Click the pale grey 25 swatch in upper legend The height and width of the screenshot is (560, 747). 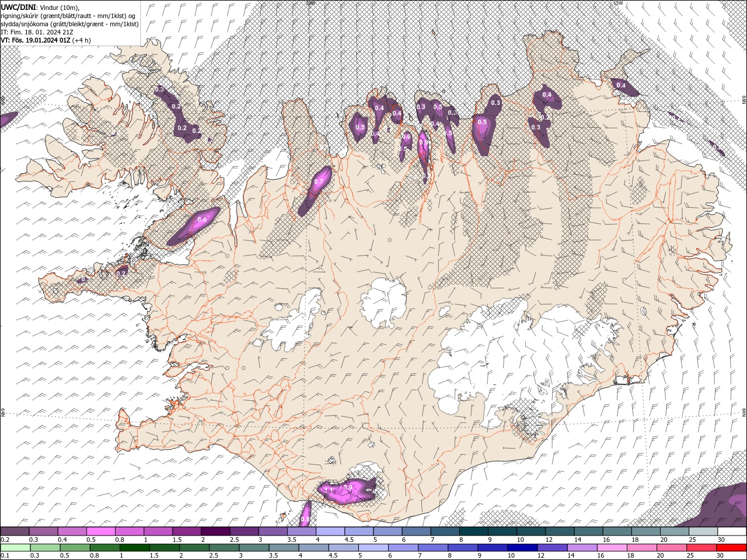tap(703, 531)
